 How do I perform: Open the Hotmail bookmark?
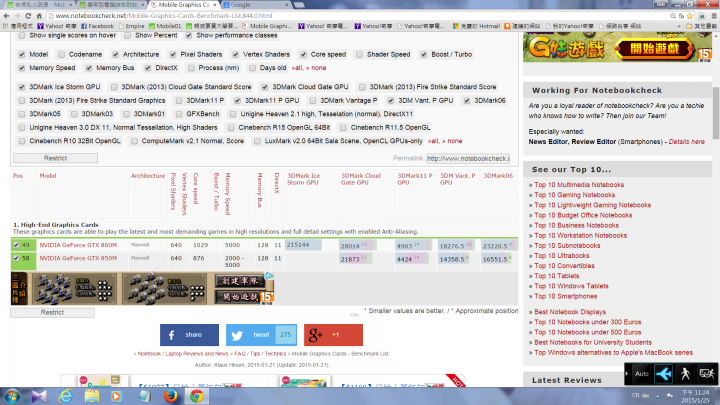coord(476,26)
